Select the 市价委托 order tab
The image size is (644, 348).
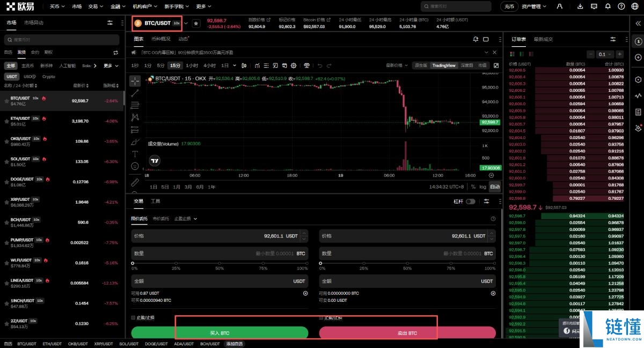160,219
